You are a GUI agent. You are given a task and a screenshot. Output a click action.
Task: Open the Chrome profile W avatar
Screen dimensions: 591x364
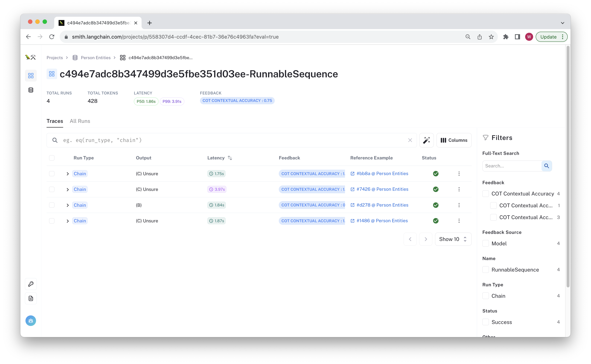coord(529,37)
